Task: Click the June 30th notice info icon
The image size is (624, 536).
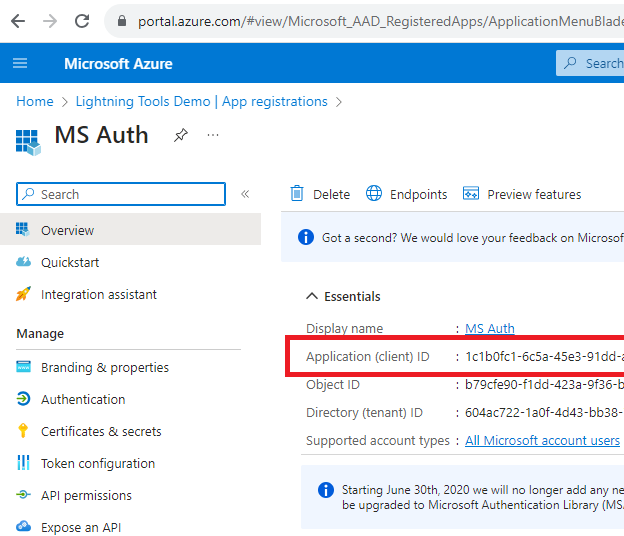Action: click(x=326, y=490)
